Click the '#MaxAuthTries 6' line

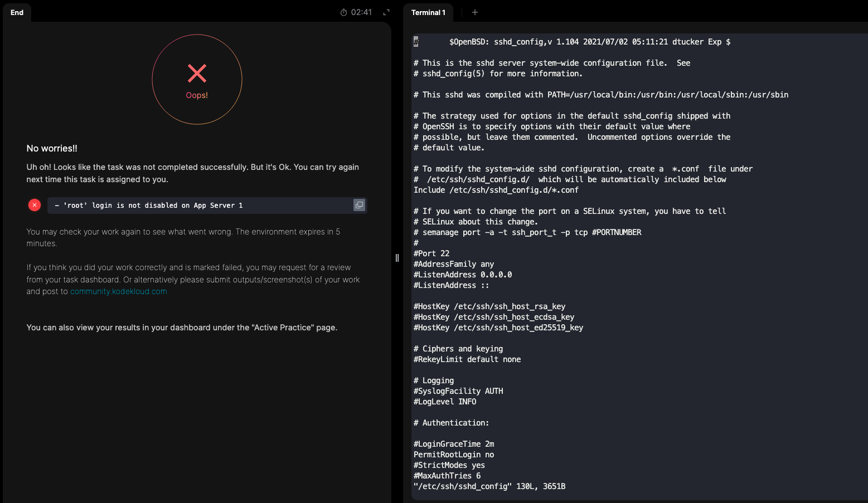[447, 476]
